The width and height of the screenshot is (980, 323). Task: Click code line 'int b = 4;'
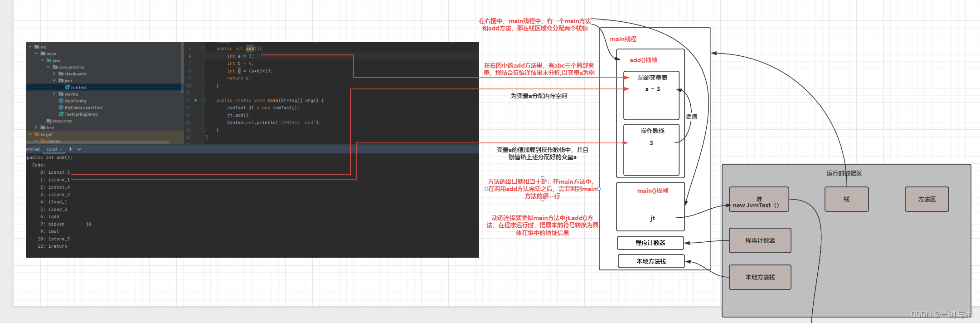tap(240, 64)
